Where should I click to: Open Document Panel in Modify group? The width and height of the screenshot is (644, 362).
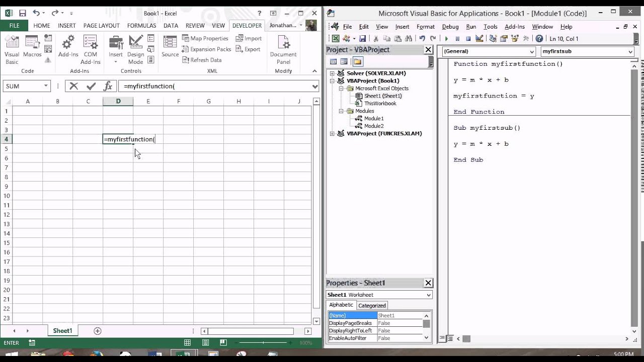pyautogui.click(x=283, y=50)
